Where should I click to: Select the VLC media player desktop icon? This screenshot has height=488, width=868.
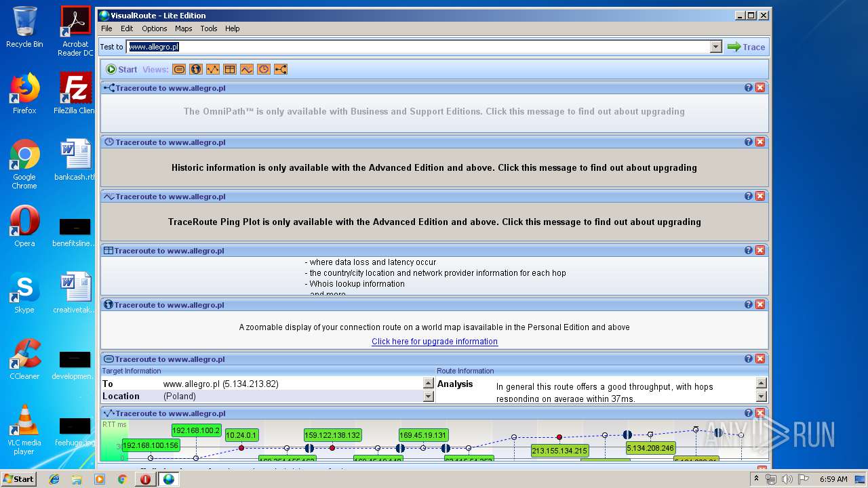[24, 430]
